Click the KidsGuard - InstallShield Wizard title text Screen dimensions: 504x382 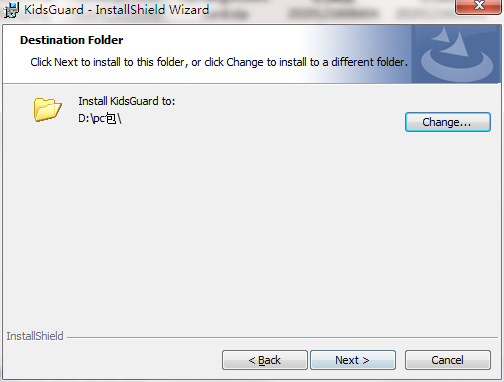click(116, 10)
